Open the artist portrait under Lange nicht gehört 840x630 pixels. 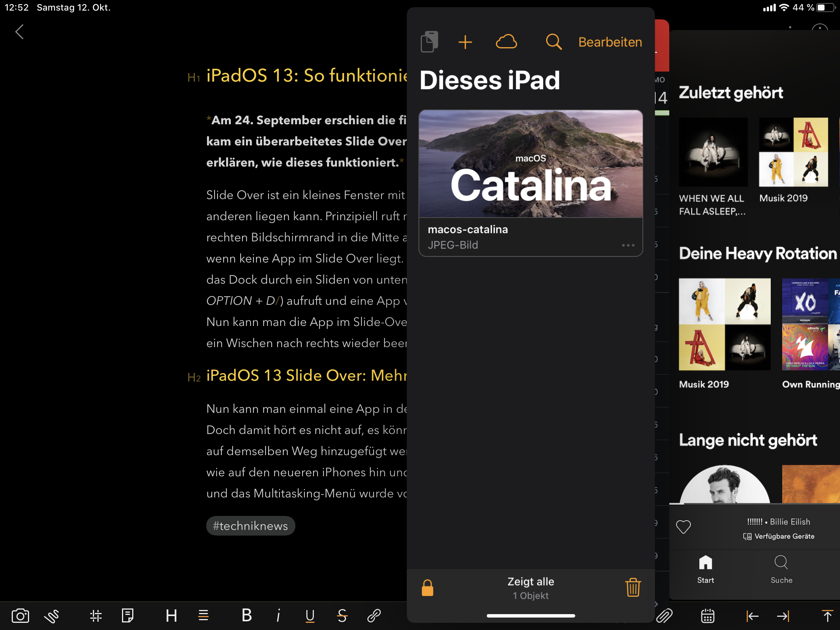coord(724,485)
